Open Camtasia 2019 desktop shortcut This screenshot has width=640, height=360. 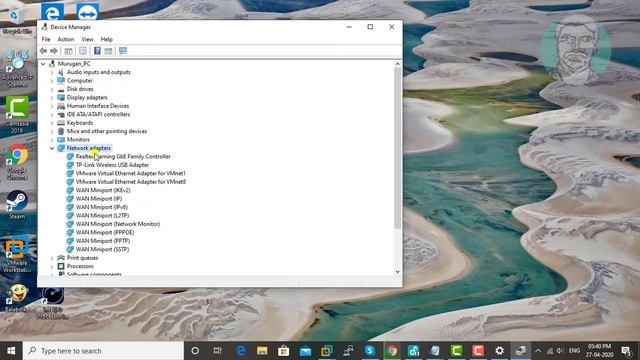coord(17,115)
